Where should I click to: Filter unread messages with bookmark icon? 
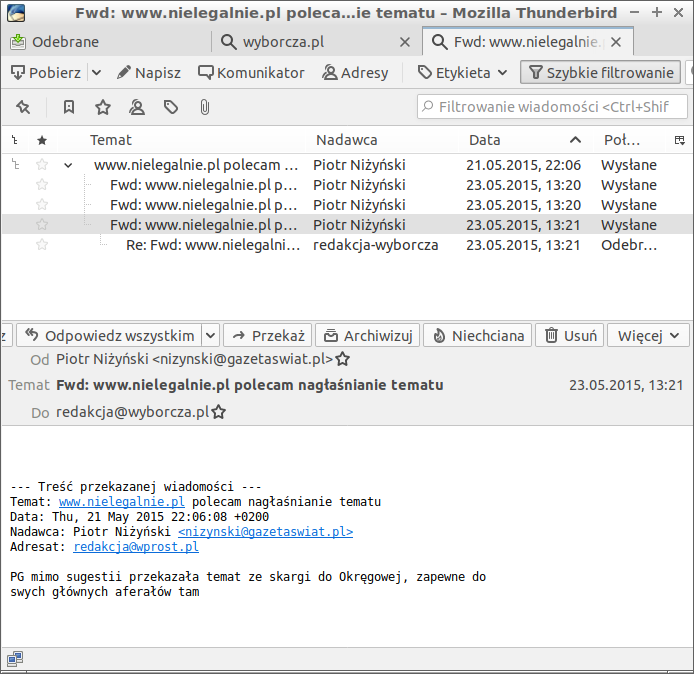point(69,107)
